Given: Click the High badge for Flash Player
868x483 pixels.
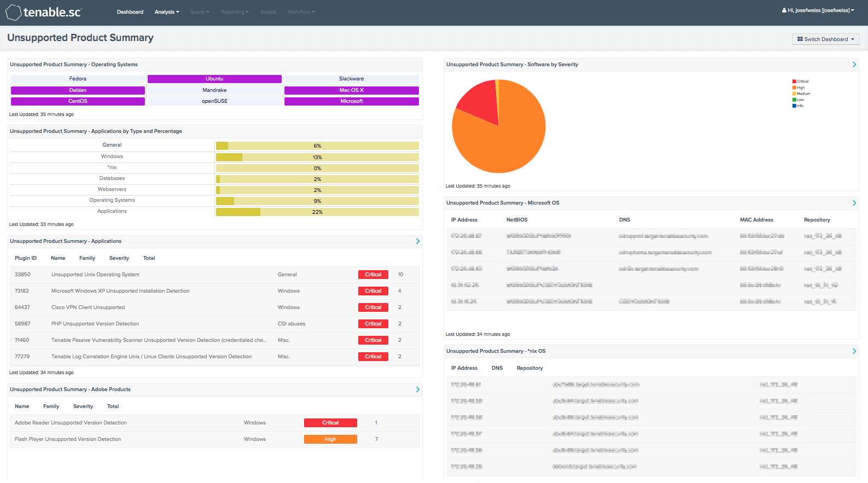Looking at the screenshot, I should (330, 439).
